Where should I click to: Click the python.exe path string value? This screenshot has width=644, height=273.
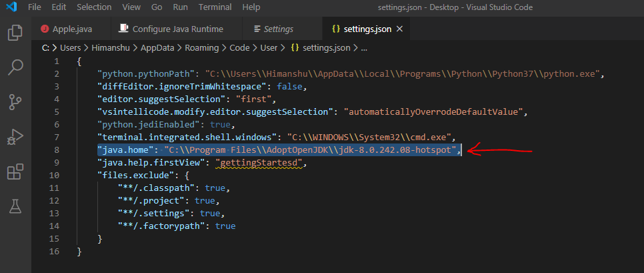tap(403, 74)
